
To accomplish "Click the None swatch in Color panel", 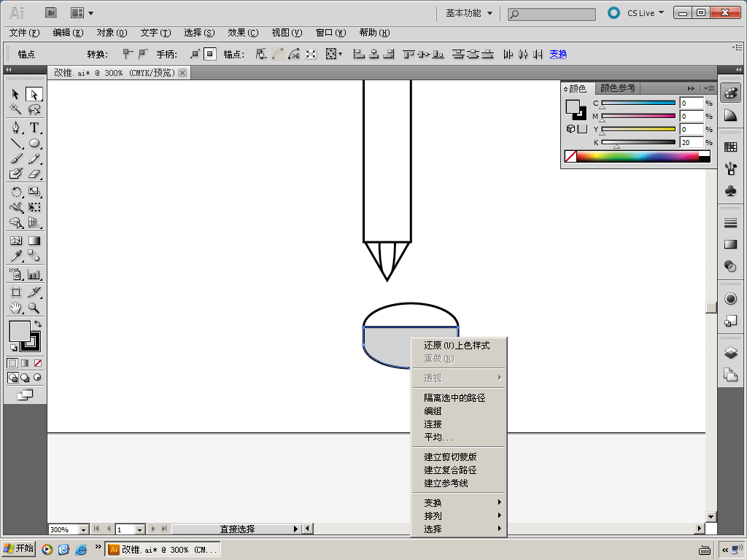I will (570, 156).
